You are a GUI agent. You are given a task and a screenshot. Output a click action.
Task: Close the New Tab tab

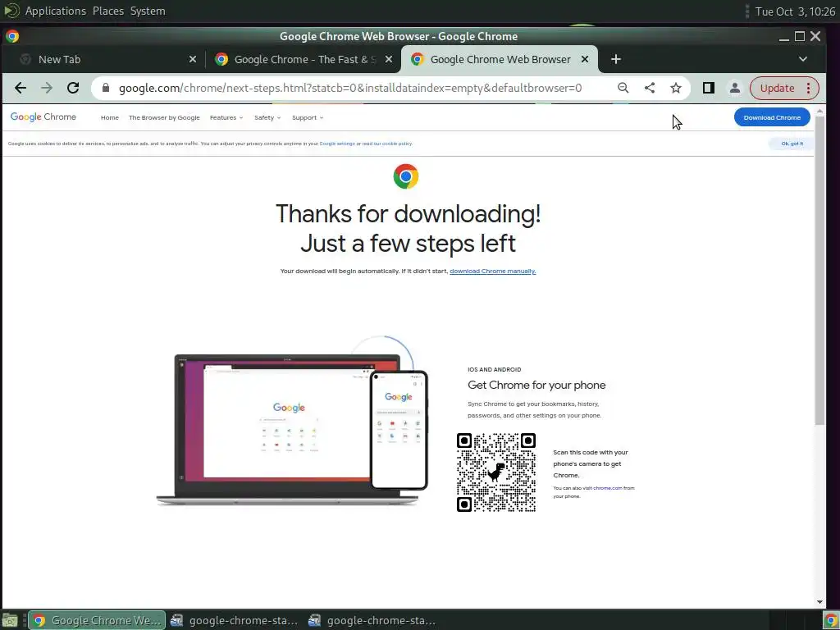pos(192,59)
